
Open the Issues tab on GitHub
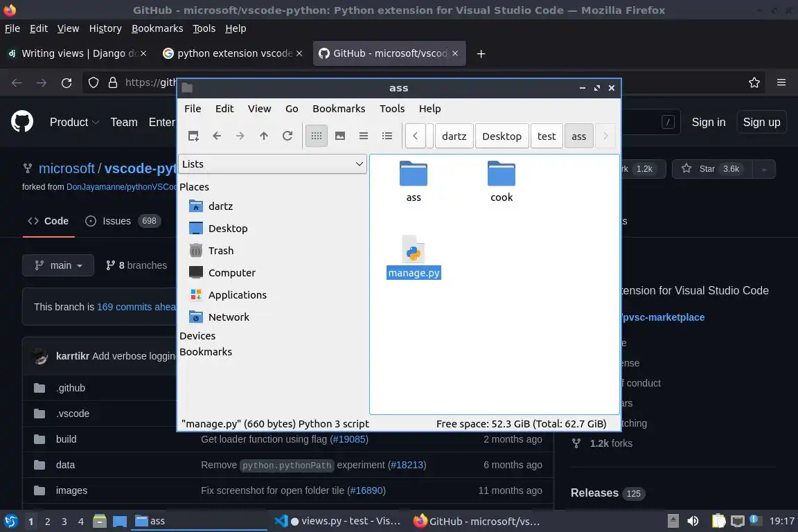tap(122, 221)
